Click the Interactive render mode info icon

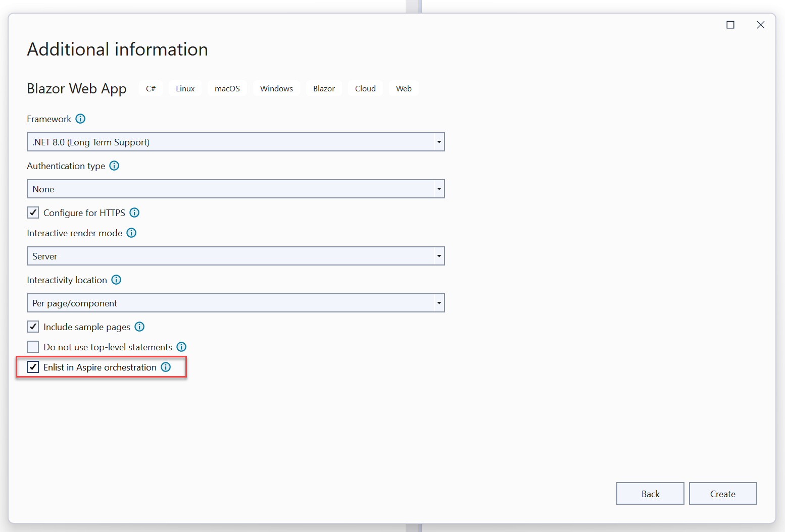click(131, 233)
